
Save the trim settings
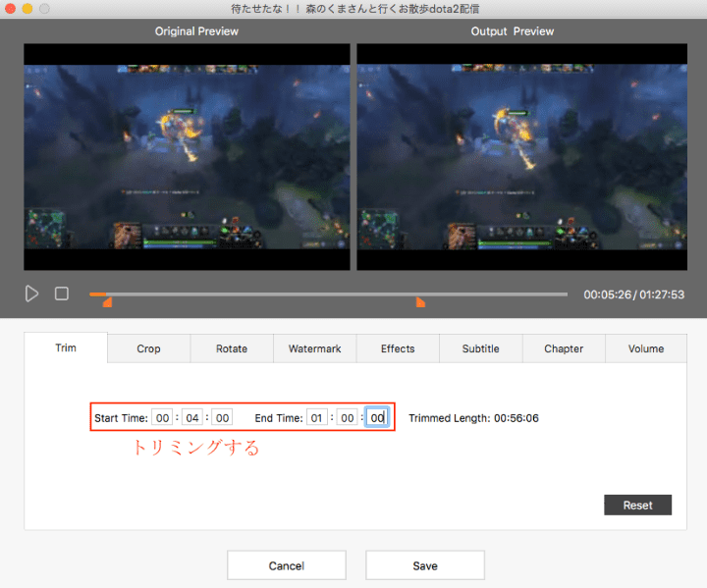pyautogui.click(x=425, y=565)
